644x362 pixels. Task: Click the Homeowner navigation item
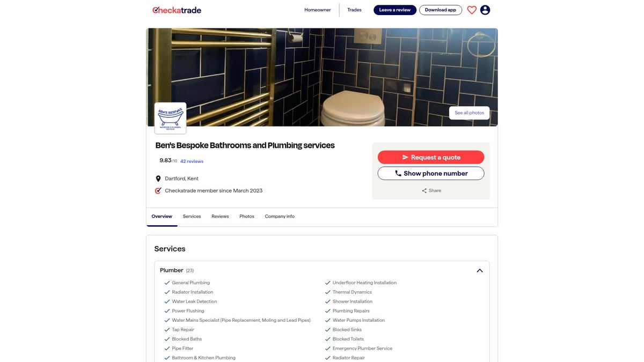(x=318, y=10)
